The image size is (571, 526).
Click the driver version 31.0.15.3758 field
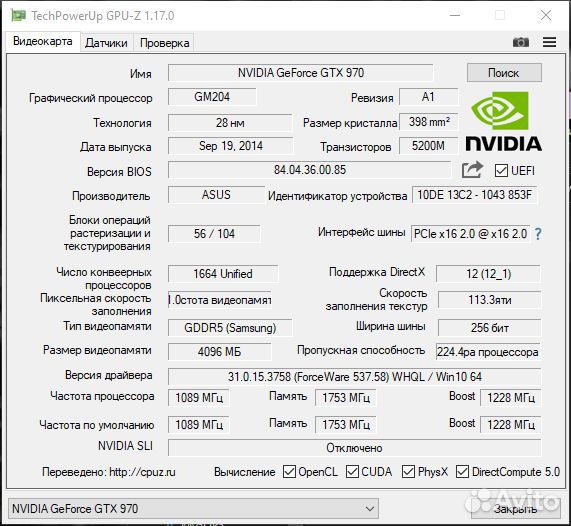[x=355, y=377]
